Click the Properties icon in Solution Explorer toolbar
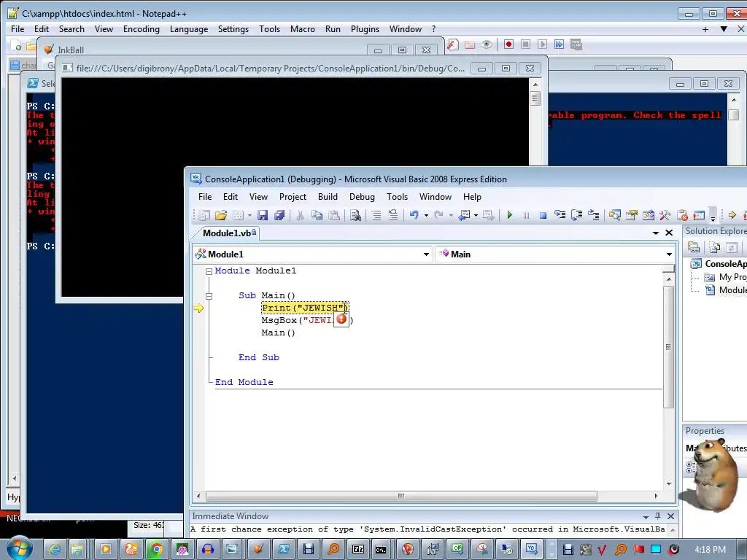 tap(694, 247)
